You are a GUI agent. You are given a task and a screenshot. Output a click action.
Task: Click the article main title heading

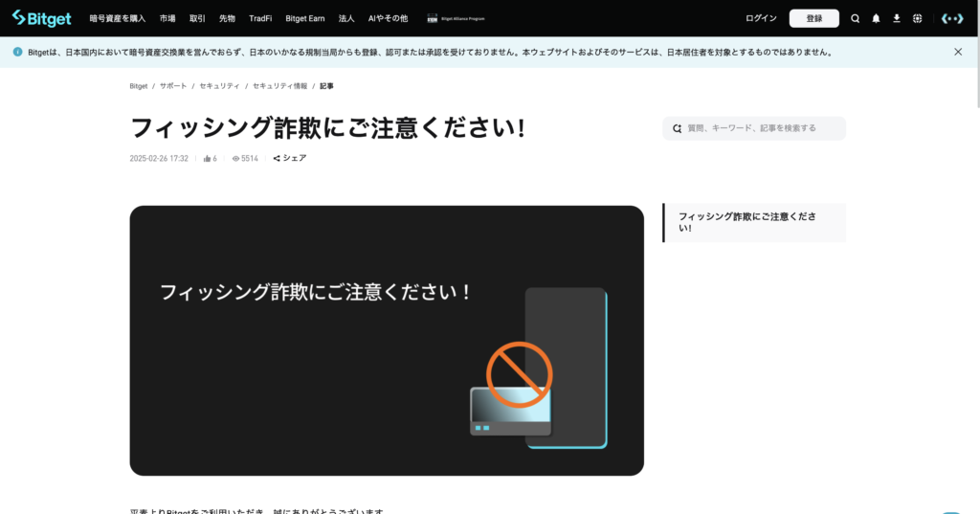(x=327, y=127)
